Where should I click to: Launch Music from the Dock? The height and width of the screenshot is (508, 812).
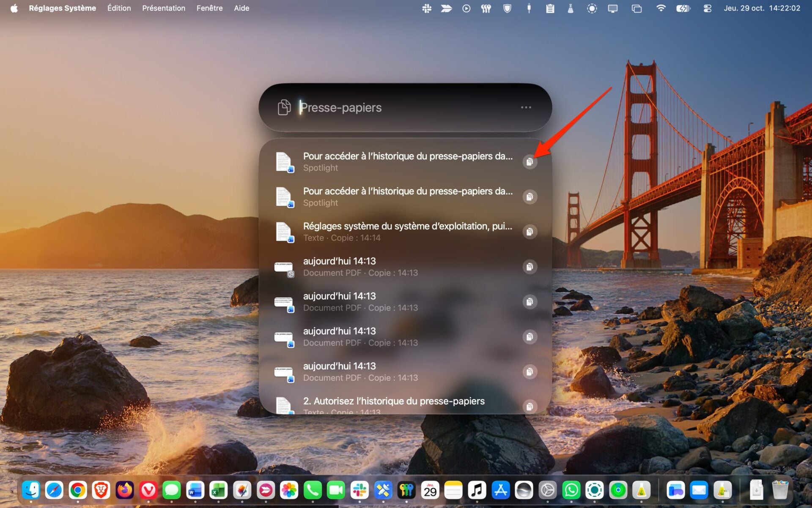pos(477,490)
